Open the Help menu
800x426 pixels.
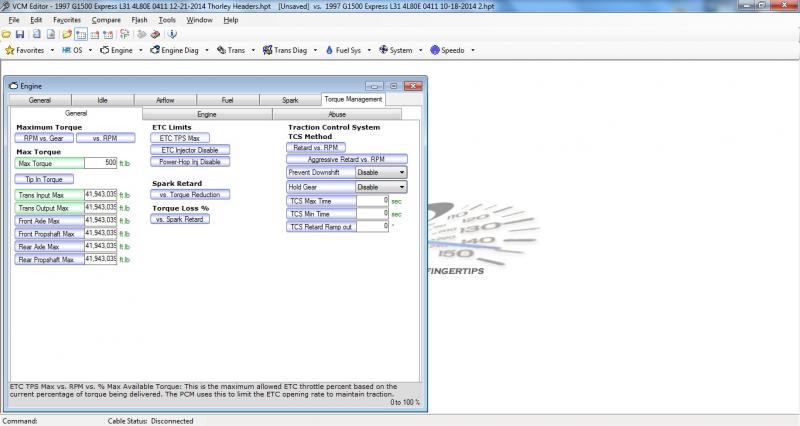tap(231, 20)
